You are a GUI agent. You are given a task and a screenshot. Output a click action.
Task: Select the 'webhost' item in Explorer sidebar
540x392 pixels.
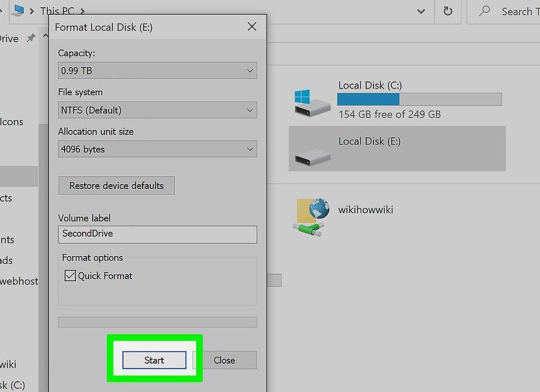pyautogui.click(x=19, y=281)
